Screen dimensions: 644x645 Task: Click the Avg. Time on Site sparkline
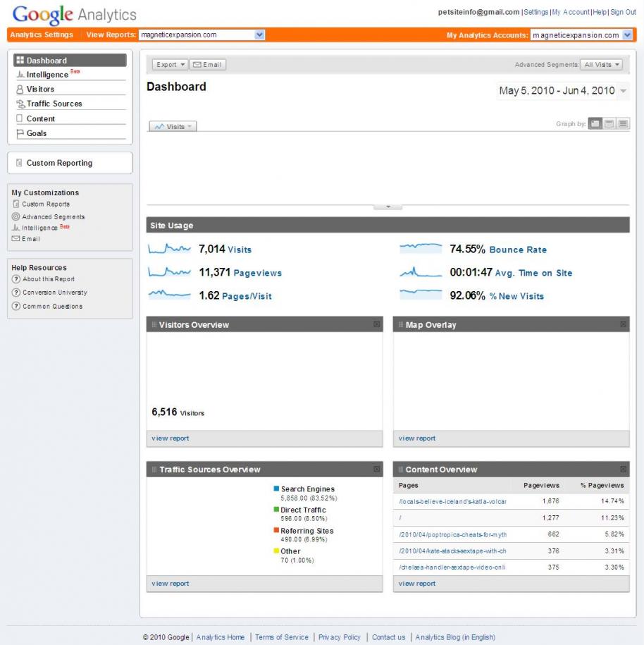421,272
